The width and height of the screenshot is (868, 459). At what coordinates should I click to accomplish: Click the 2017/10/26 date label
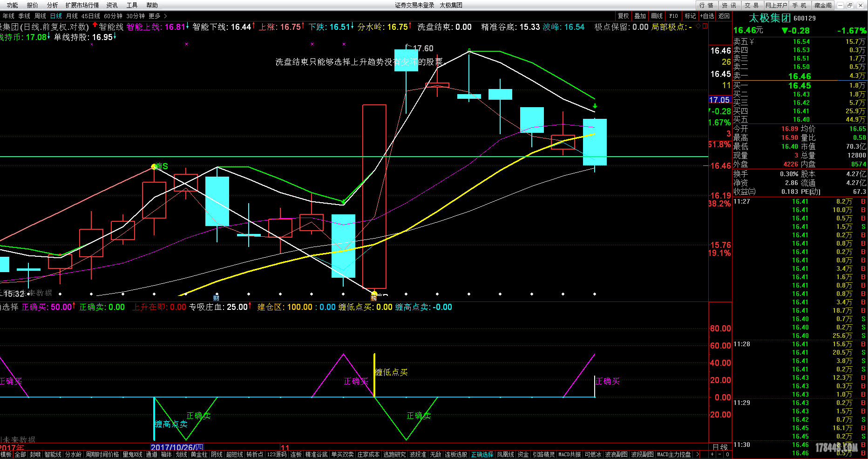coord(177,447)
